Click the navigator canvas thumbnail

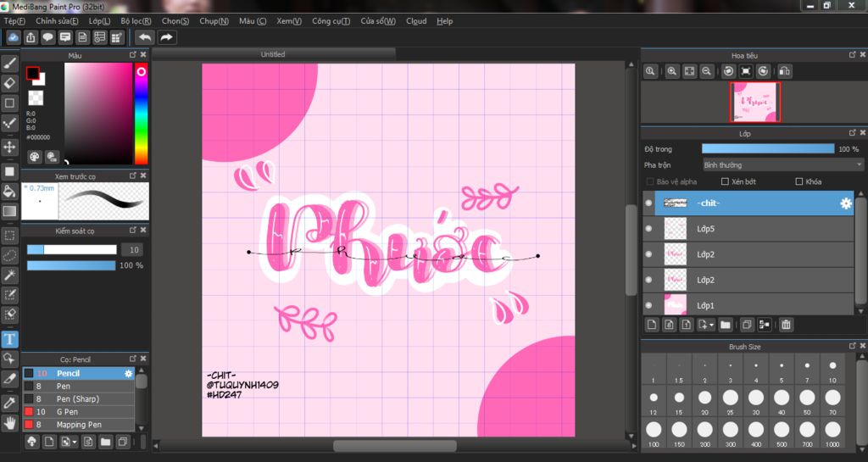click(x=755, y=102)
